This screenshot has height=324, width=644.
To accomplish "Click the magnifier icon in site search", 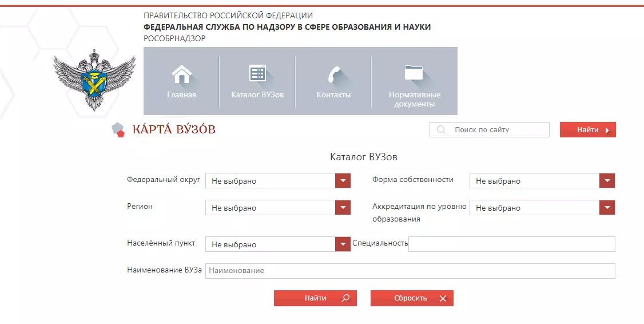I will click(441, 130).
